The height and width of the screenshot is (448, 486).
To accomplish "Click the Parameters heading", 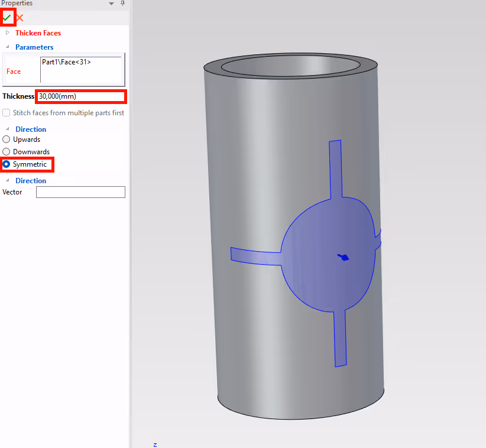I will tap(34, 47).
